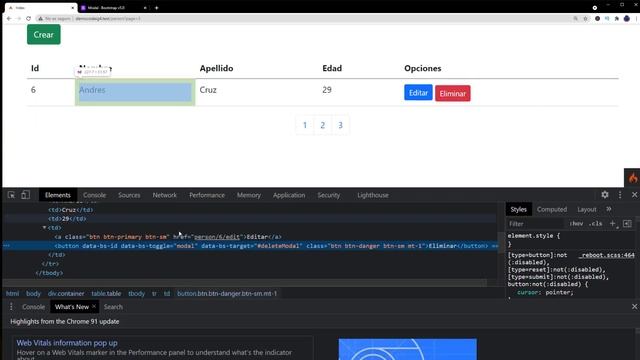This screenshot has height=360, width=640.
Task: Toggle the computed styles sidebar icon
Action: pos(627,223)
